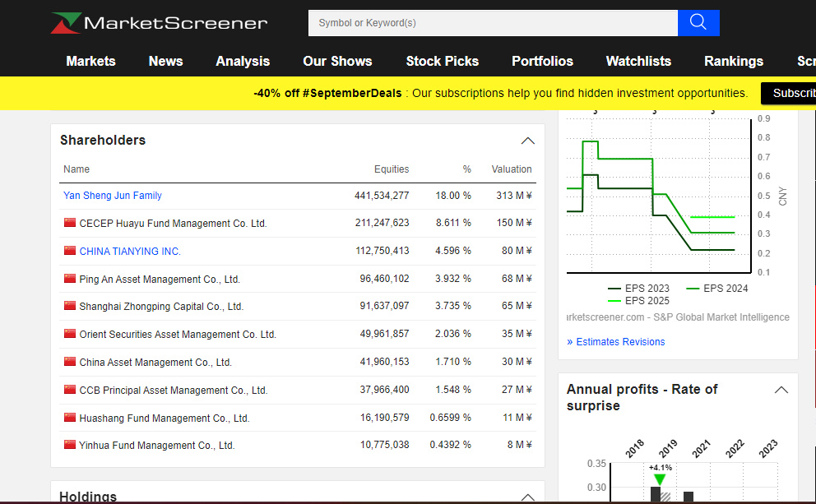Screen dimensions: 816x504
Task: Click the China flag beside Shanghai Zhongping Capital
Action: pyautogui.click(x=70, y=305)
